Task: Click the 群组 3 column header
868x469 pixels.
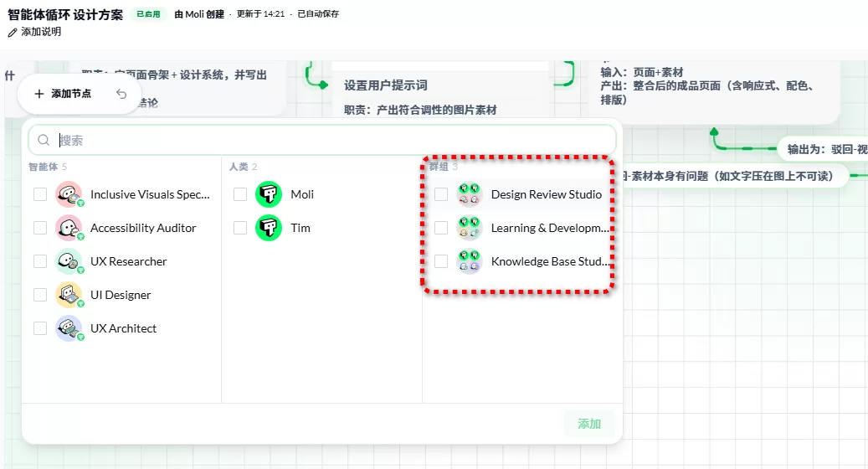Action: (x=444, y=167)
